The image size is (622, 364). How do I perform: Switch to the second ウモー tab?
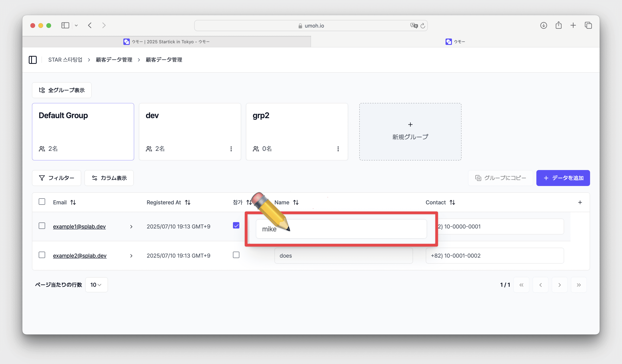455,42
